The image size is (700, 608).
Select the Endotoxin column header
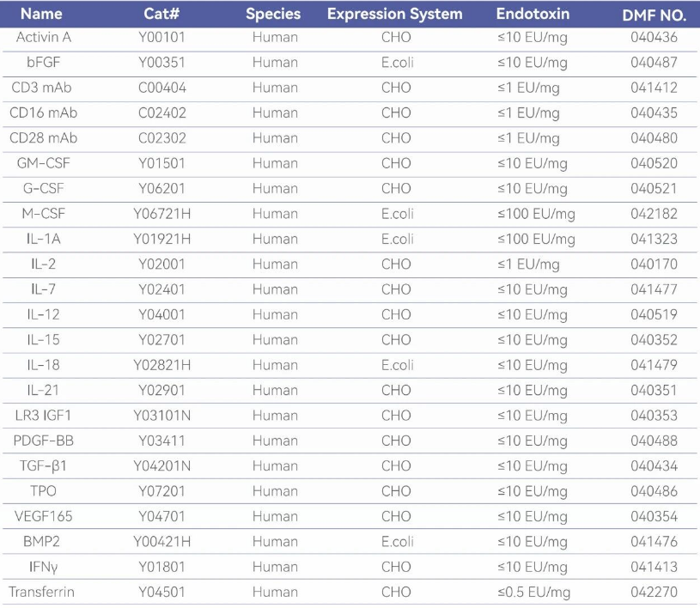533,14
